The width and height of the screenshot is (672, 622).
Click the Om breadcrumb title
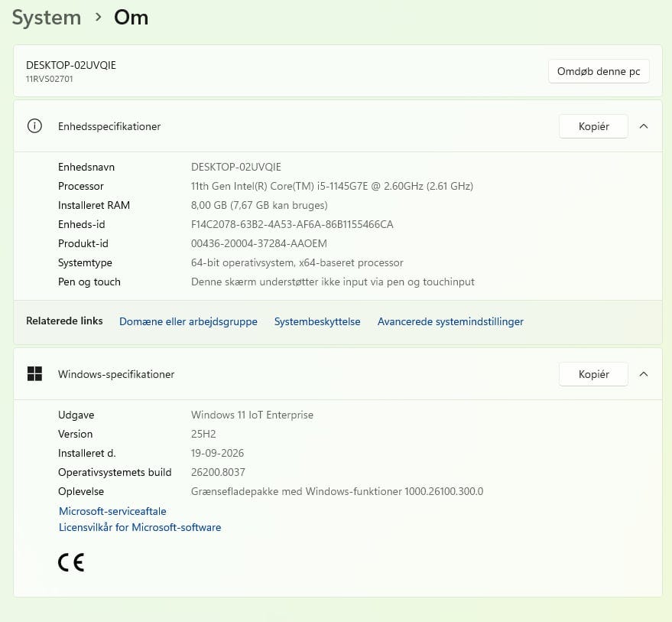click(131, 18)
